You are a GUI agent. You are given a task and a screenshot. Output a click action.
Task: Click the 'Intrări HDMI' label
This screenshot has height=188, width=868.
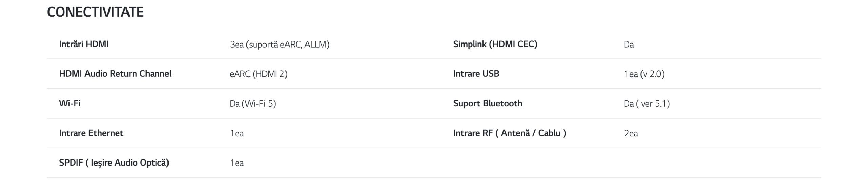point(84,44)
